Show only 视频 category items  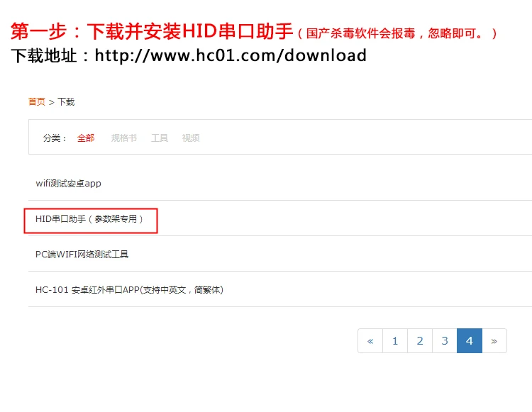coord(191,138)
